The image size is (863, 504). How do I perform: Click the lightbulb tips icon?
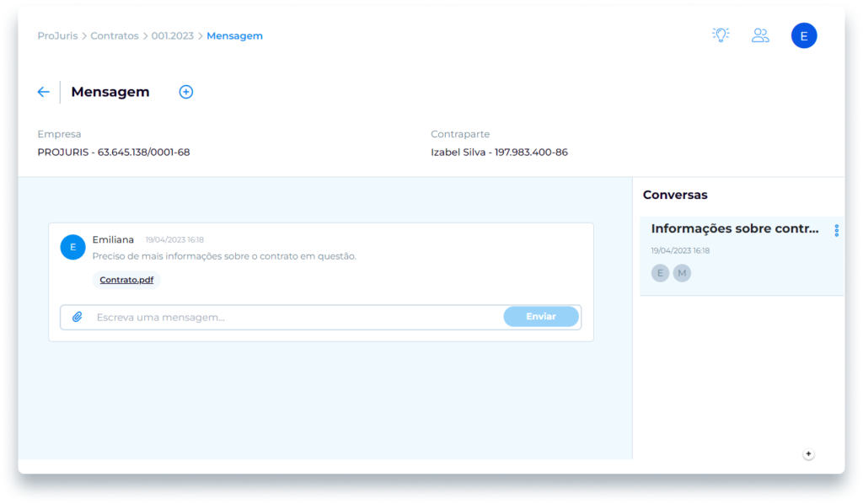coord(720,35)
